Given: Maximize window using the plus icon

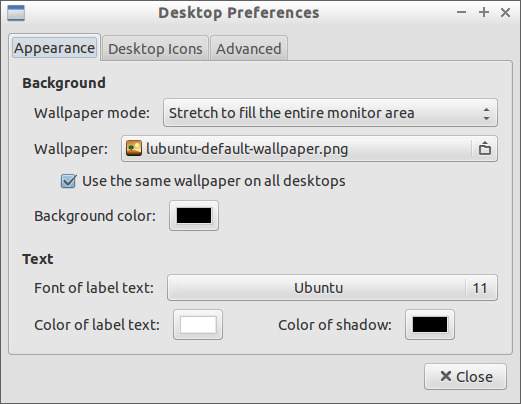Looking at the screenshot, I should click(x=484, y=12).
